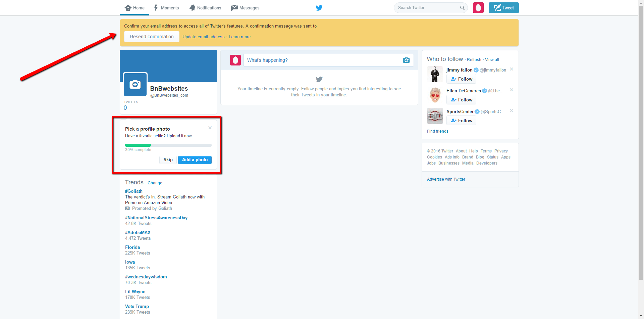Switch to the Moments tab
644x319 pixels.
(166, 7)
